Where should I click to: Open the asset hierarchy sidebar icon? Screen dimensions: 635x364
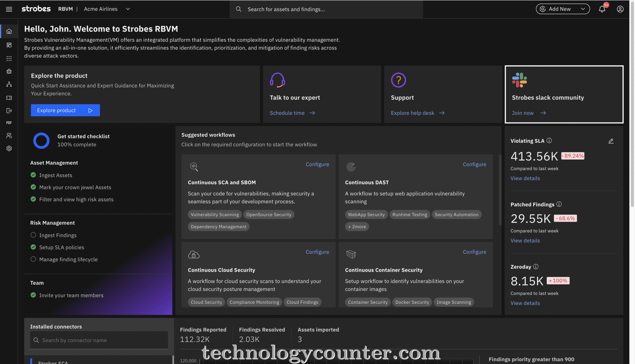(9, 84)
